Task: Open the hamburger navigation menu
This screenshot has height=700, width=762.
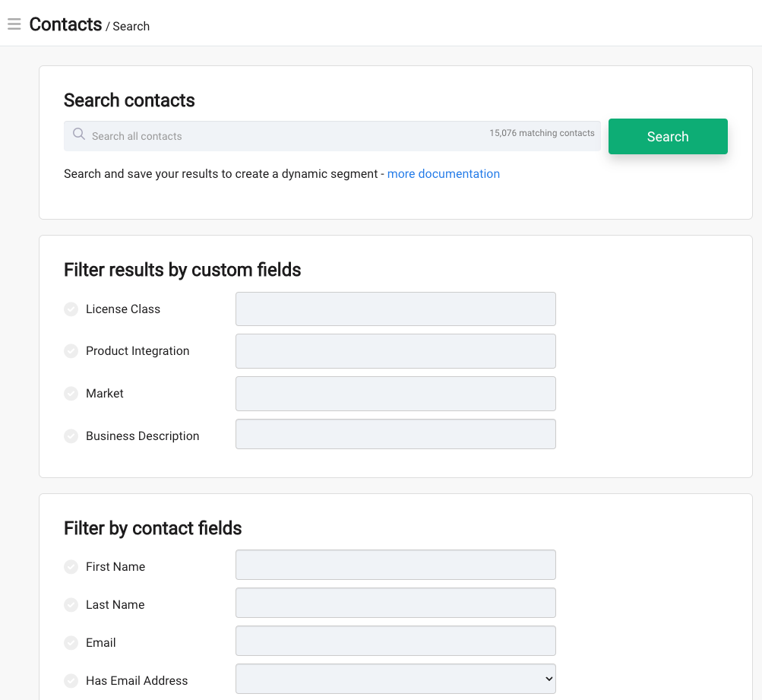Action: [14, 24]
